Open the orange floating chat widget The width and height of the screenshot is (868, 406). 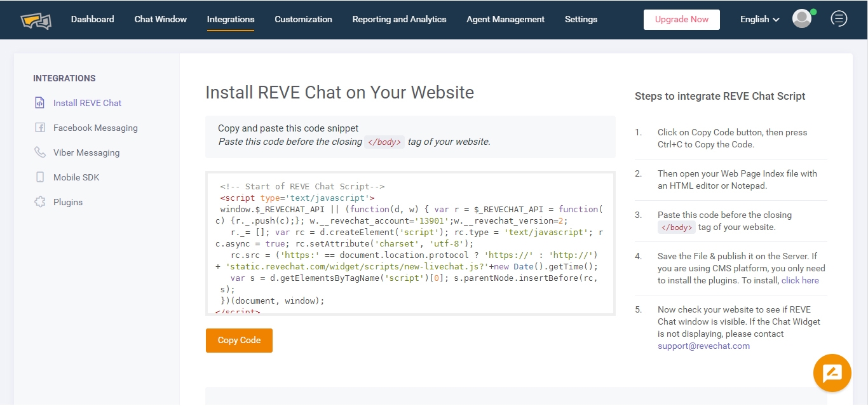click(832, 373)
